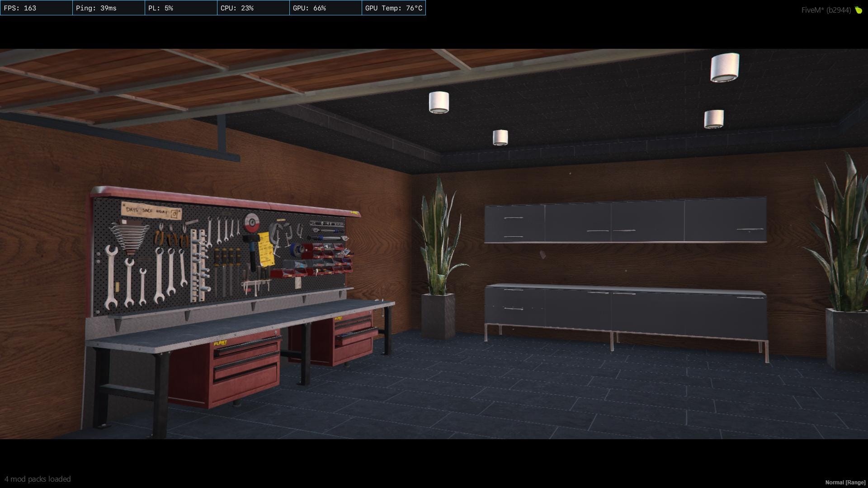The width and height of the screenshot is (868, 488).
Task: Select the red grinding disc on the pegboard
Action: click(252, 222)
